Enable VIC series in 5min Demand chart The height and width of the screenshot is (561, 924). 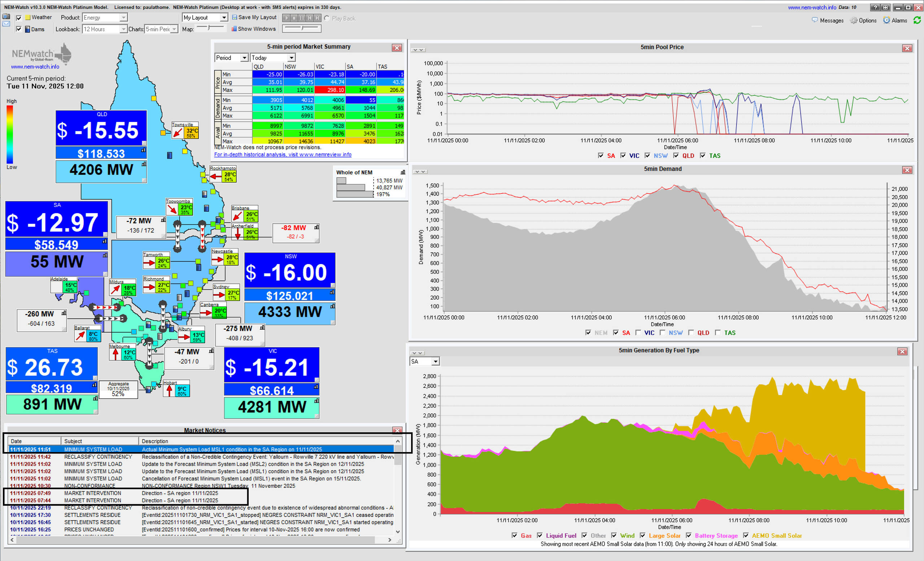638,333
